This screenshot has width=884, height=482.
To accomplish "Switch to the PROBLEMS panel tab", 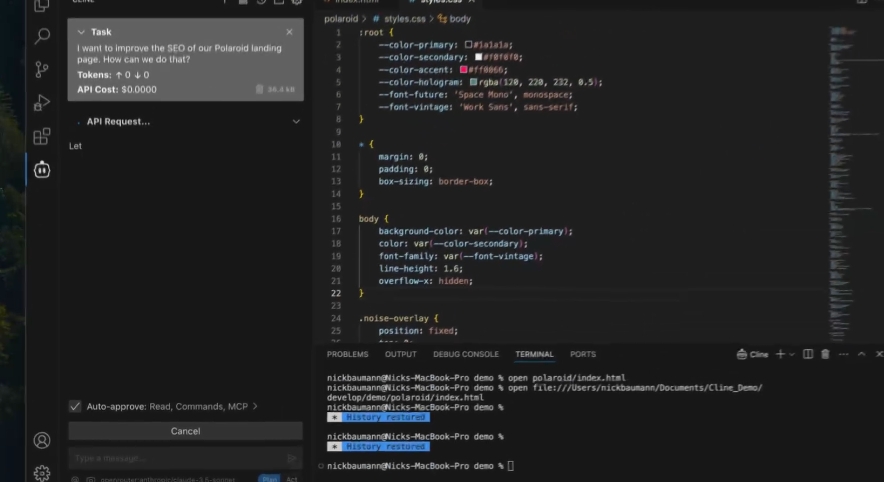I will [347, 354].
